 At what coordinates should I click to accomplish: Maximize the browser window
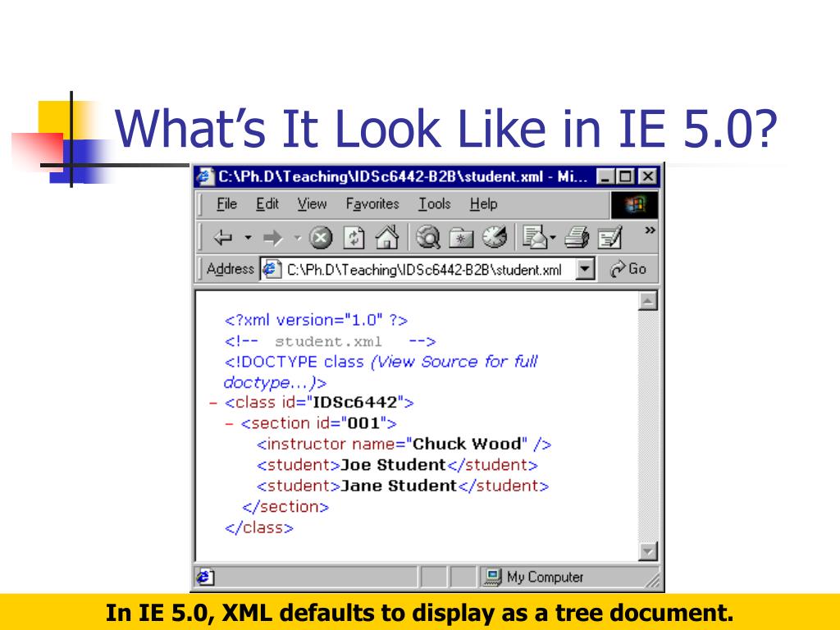[x=624, y=177]
